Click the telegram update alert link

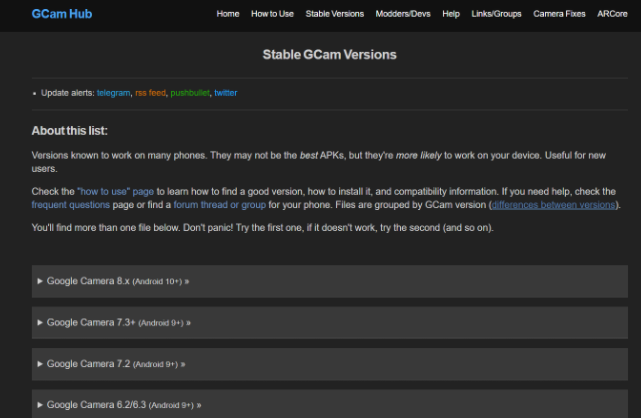pyautogui.click(x=113, y=93)
